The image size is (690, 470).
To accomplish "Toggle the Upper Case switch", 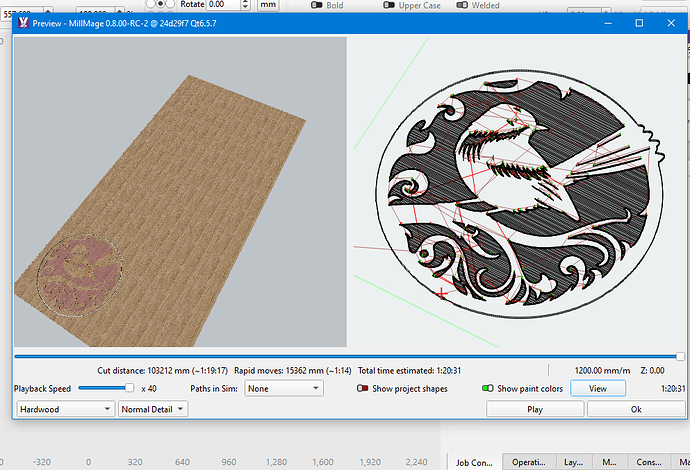I will (389, 5).
